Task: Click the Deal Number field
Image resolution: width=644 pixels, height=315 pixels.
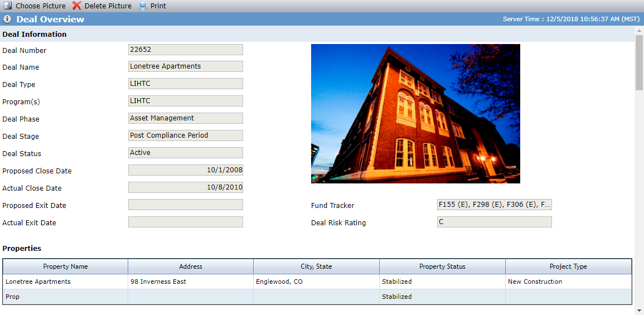Action: pos(186,50)
